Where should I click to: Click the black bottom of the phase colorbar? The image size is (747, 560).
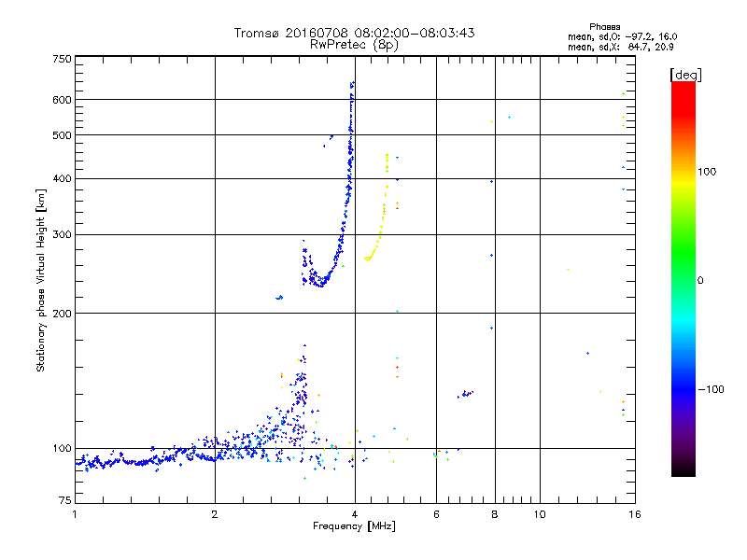click(684, 470)
